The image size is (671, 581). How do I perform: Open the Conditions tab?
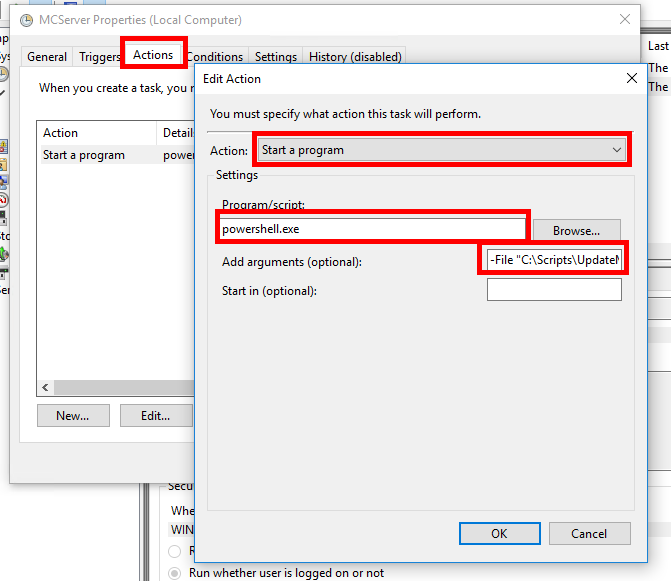[215, 56]
